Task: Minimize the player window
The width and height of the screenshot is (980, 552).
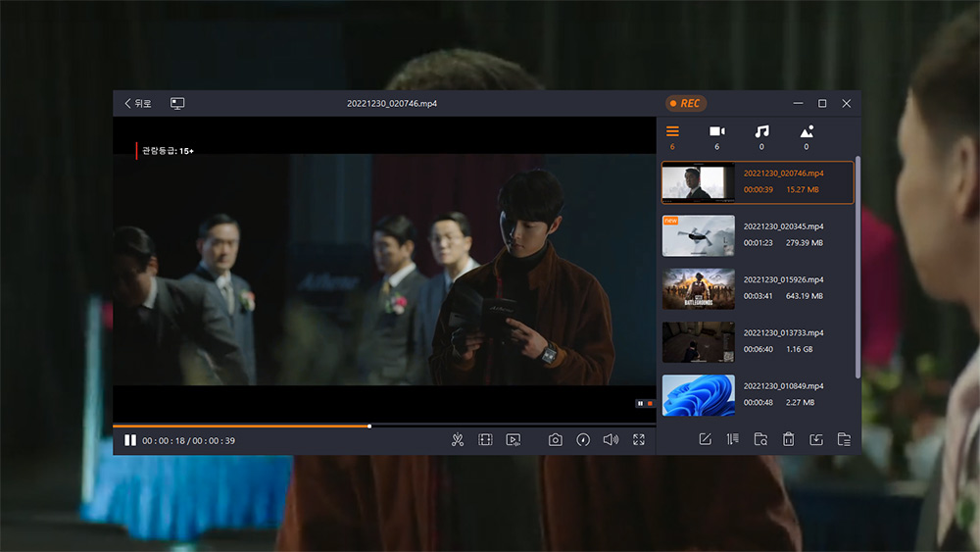Action: [x=798, y=103]
